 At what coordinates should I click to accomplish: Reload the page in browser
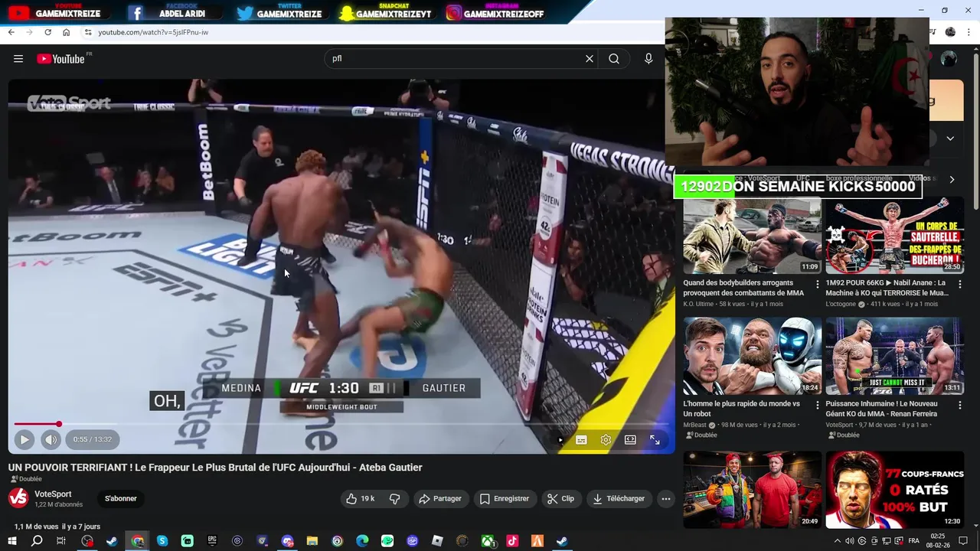[x=47, y=32]
